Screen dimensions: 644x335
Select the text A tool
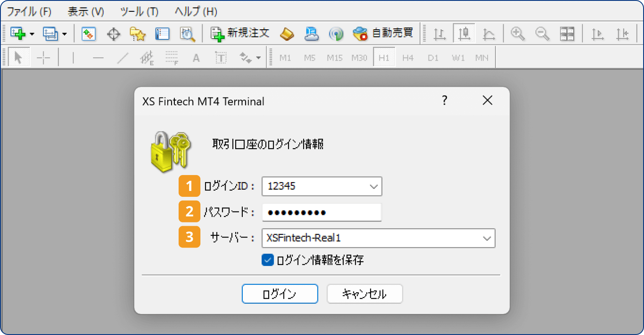196,58
